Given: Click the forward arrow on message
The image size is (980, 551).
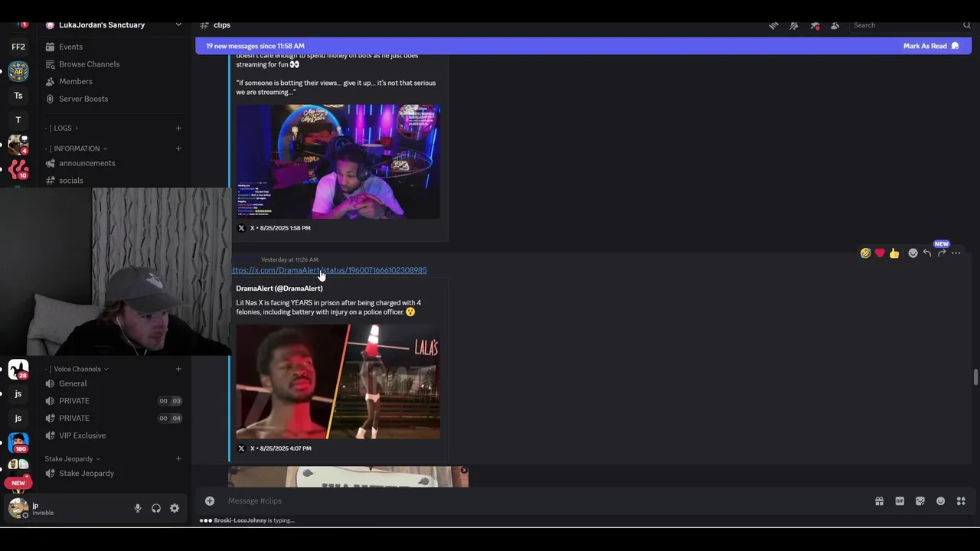Looking at the screenshot, I should tap(942, 253).
